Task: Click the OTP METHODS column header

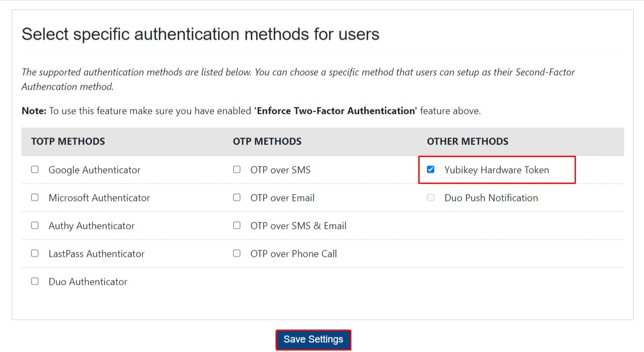Action: click(x=267, y=142)
